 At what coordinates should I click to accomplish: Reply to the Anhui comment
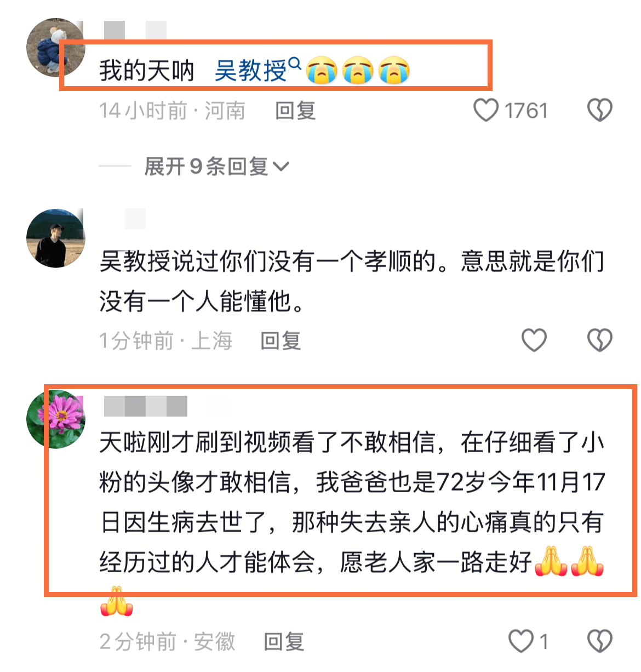284,641
